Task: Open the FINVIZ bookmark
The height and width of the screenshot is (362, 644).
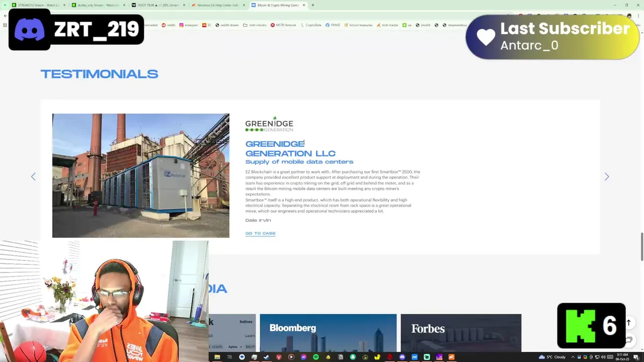Action: coord(333,25)
